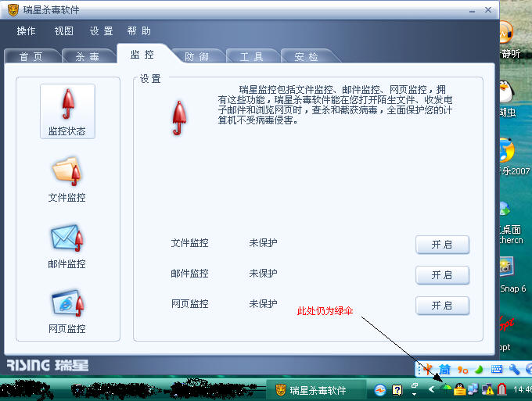Open the Snap 6 desktop icon

click(x=507, y=267)
